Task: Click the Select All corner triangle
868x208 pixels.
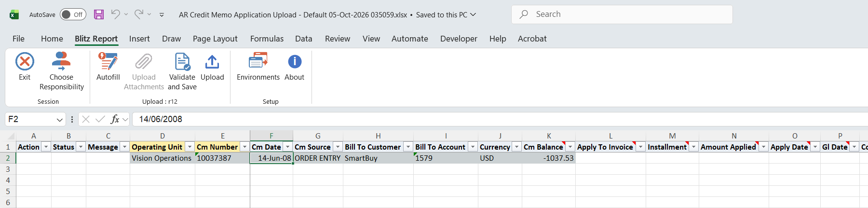Action: (x=10, y=136)
